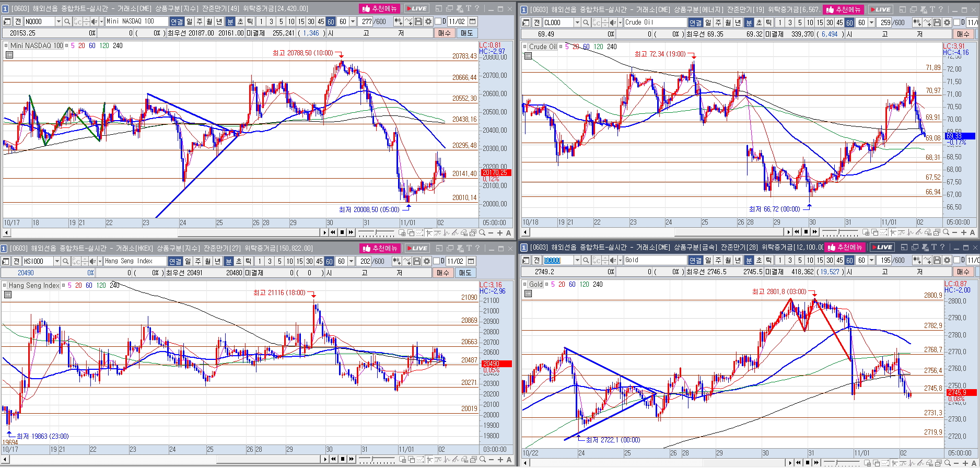
Task: Click stop playback below Mini NASDAQ chart
Action: (x=342, y=232)
